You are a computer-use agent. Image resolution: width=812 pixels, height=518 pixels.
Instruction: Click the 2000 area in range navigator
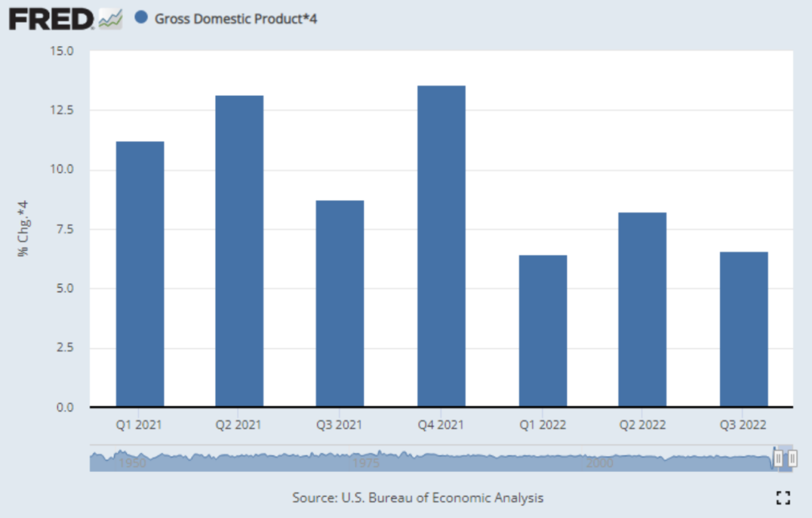pyautogui.click(x=600, y=463)
